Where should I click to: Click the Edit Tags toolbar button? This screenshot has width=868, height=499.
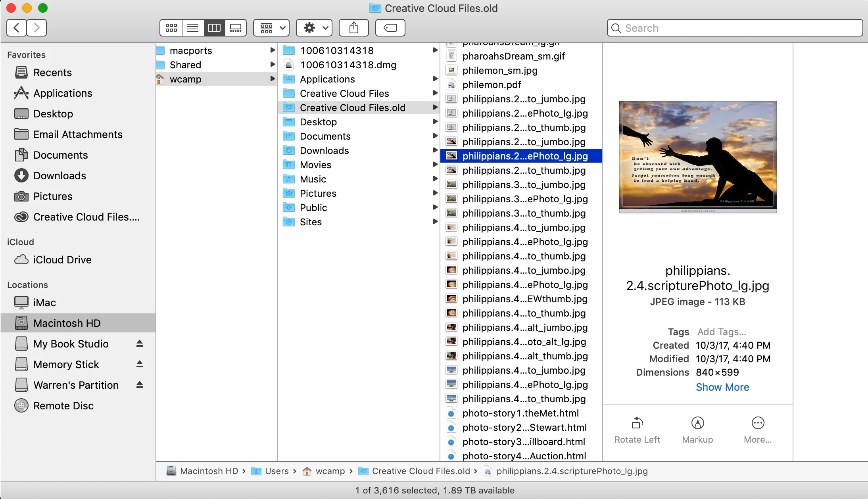[x=390, y=28]
